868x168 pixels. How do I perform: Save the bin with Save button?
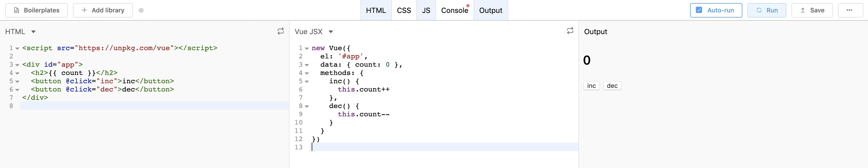[812, 10]
